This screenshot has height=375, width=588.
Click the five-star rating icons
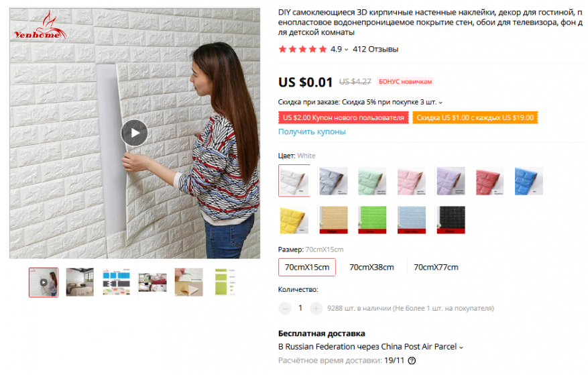(x=302, y=49)
